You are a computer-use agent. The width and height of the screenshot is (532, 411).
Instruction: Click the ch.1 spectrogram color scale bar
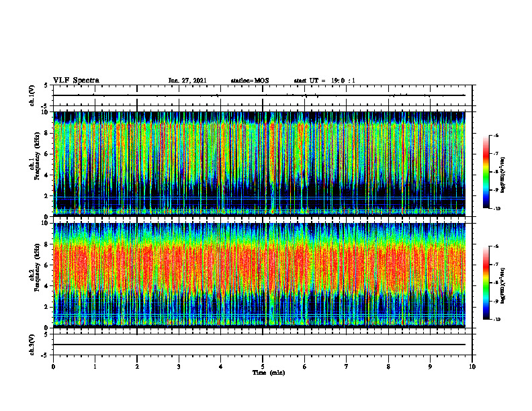point(486,172)
